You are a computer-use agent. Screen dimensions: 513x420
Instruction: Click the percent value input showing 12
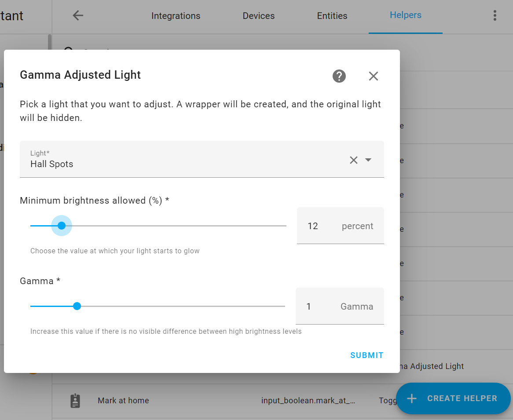[x=313, y=226]
